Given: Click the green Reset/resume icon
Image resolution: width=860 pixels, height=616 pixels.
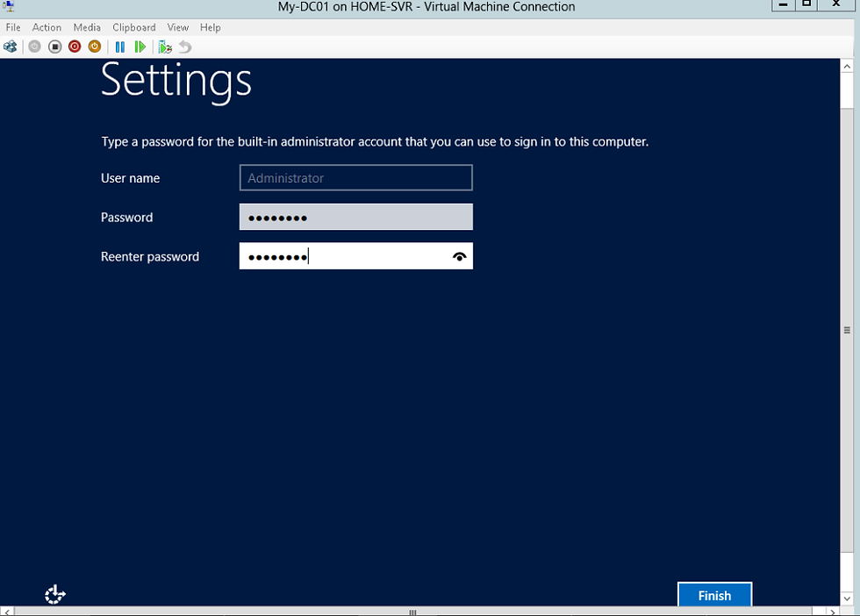Looking at the screenshot, I should click(140, 47).
